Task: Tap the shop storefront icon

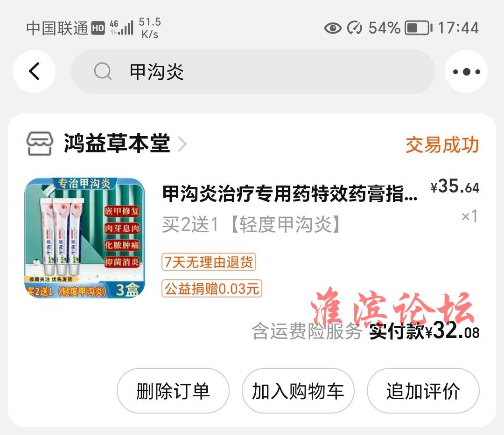Action: [x=40, y=144]
